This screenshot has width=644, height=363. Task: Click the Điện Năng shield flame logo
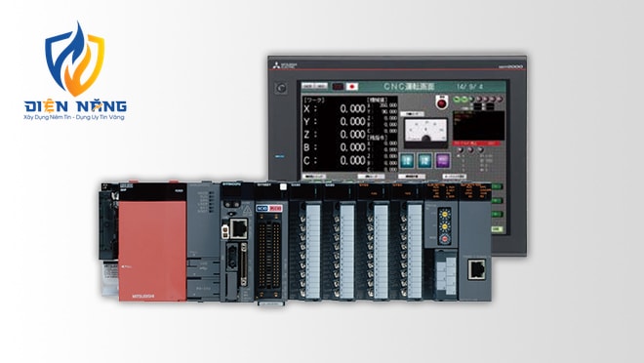click(x=75, y=59)
